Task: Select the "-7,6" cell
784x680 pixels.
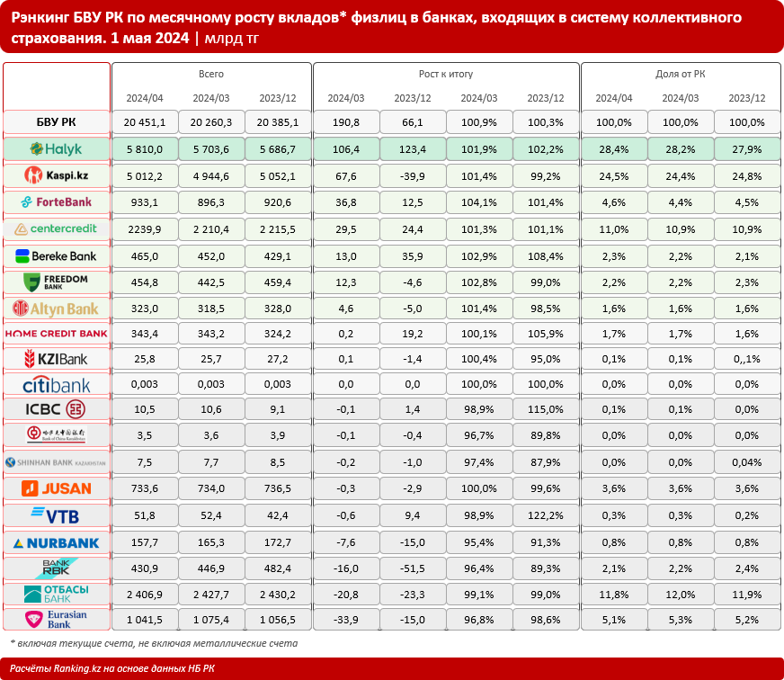Action: (346, 542)
